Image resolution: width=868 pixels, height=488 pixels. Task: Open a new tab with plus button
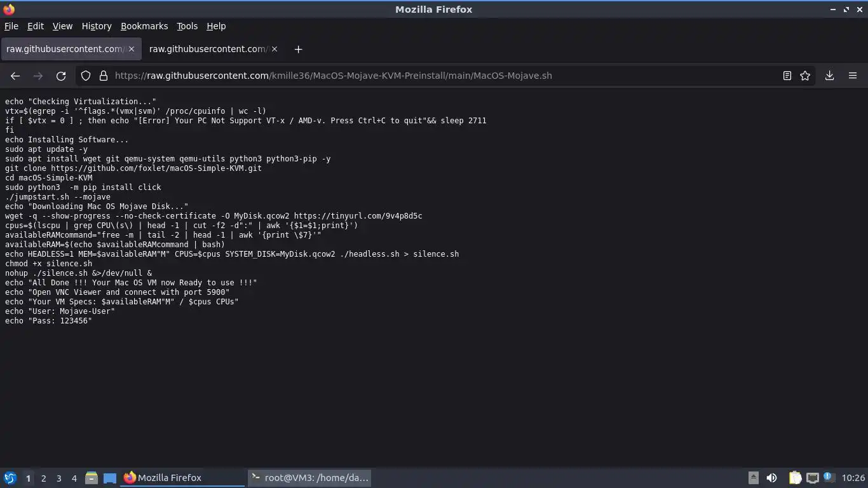[298, 49]
